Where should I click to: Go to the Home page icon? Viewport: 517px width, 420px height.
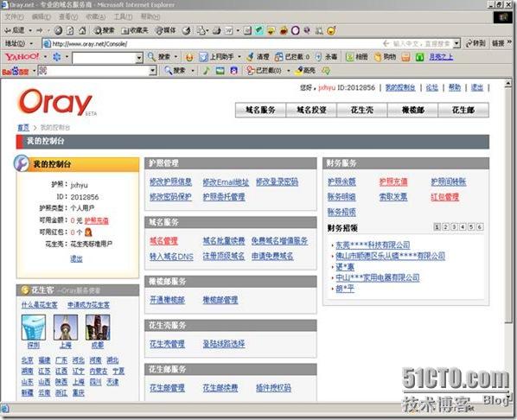pos(82,30)
